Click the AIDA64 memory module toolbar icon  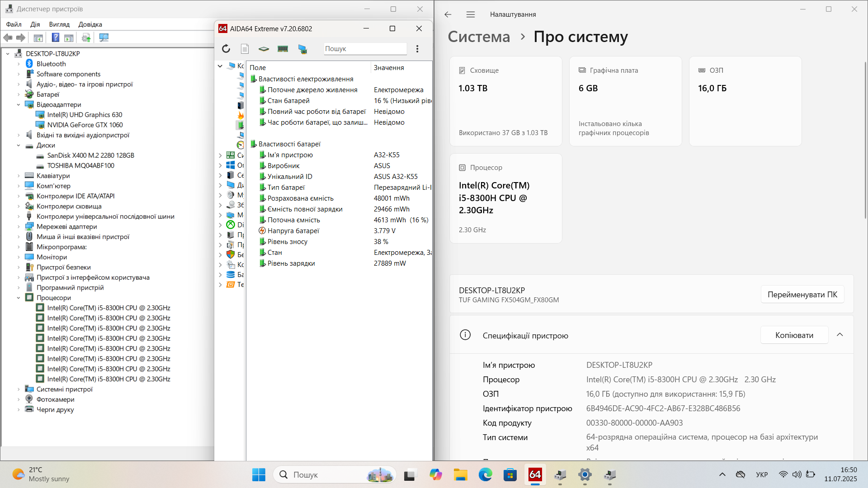tap(283, 49)
